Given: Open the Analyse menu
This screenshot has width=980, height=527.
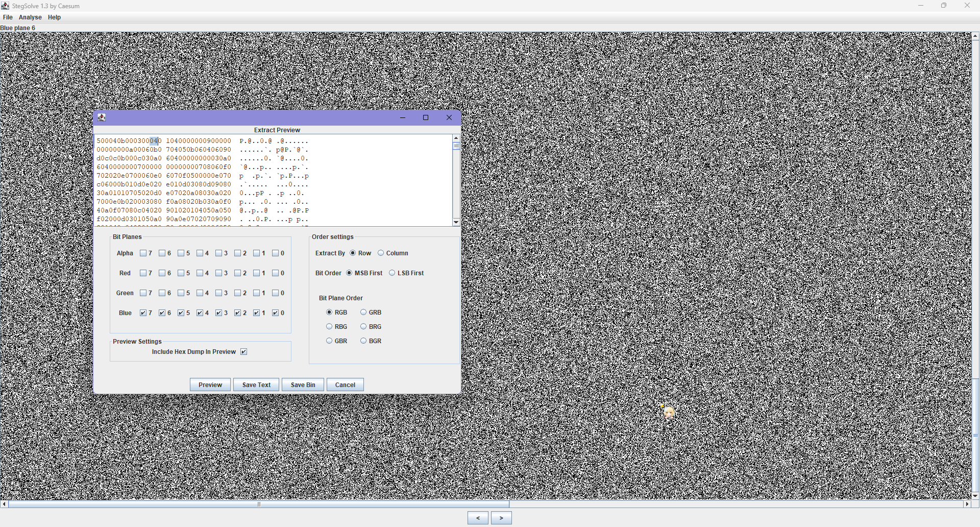Looking at the screenshot, I should point(30,17).
